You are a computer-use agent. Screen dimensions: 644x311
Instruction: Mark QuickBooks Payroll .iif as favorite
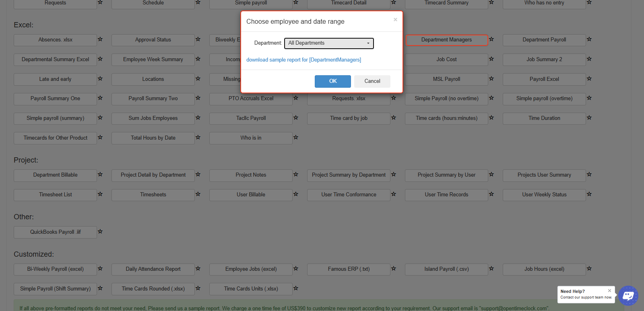pos(100,232)
